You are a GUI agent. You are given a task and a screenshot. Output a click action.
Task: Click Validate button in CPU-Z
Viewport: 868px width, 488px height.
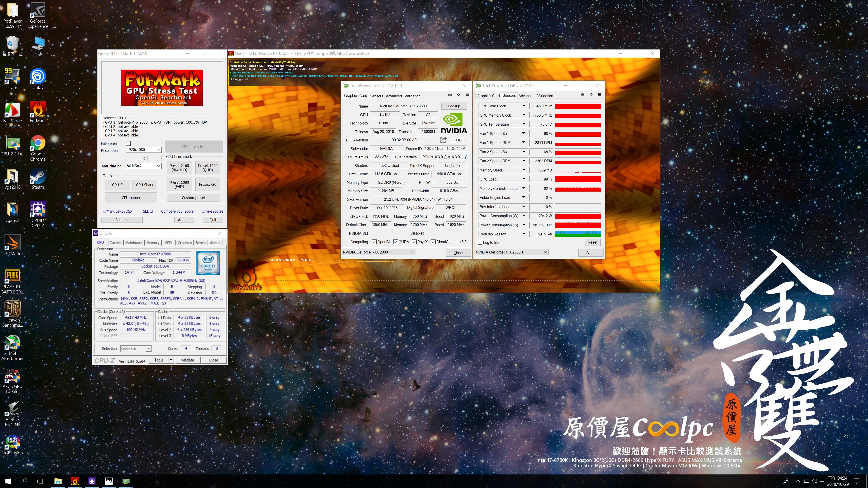click(187, 360)
